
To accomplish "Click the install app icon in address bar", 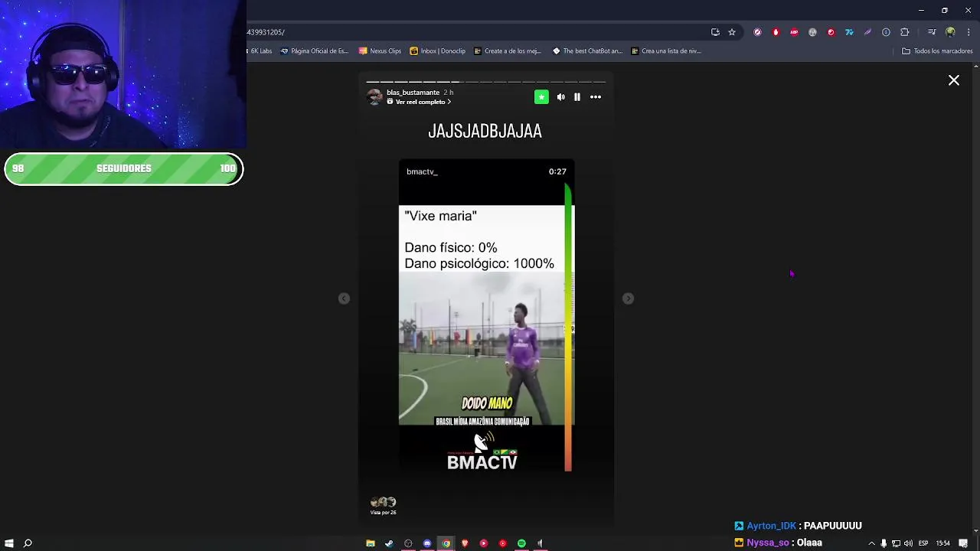I will click(715, 32).
